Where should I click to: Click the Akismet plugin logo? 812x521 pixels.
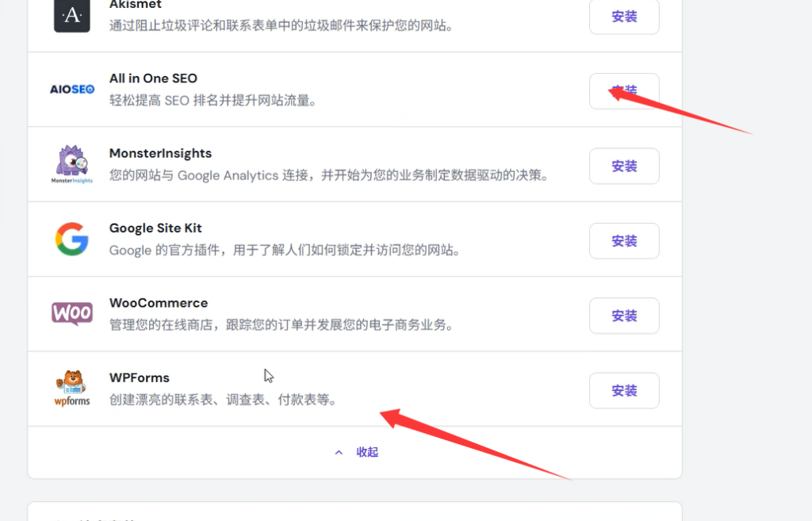pos(72,15)
